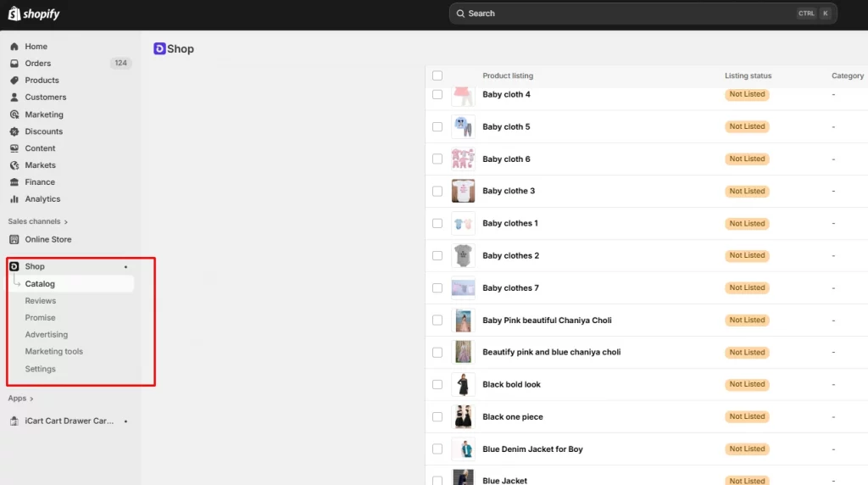Go to Marketing tools under Shop
Image resolution: width=868 pixels, height=485 pixels.
pyautogui.click(x=54, y=352)
